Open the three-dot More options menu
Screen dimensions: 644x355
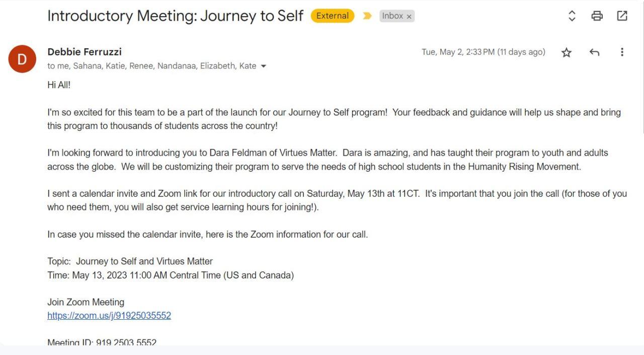point(622,52)
